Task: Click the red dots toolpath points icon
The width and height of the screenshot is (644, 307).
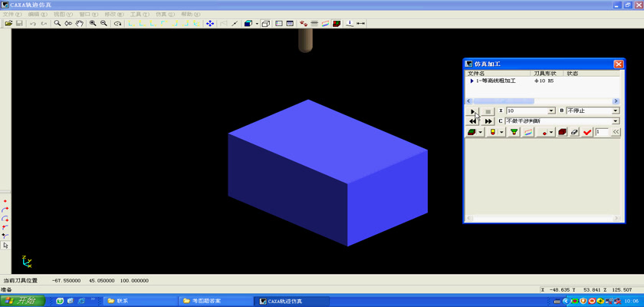Action: click(x=304, y=24)
